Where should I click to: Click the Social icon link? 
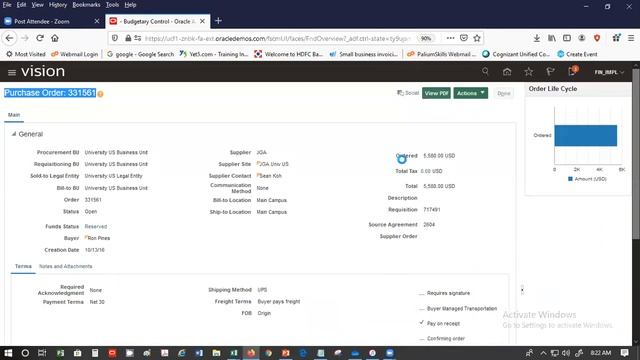(x=408, y=93)
